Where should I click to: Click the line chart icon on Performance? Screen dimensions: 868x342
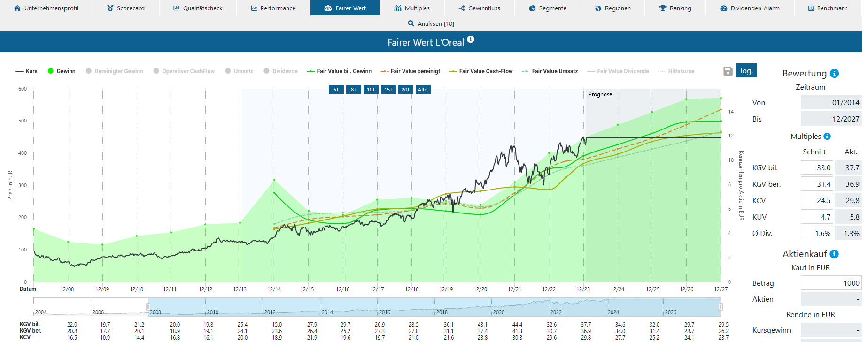[x=254, y=8]
